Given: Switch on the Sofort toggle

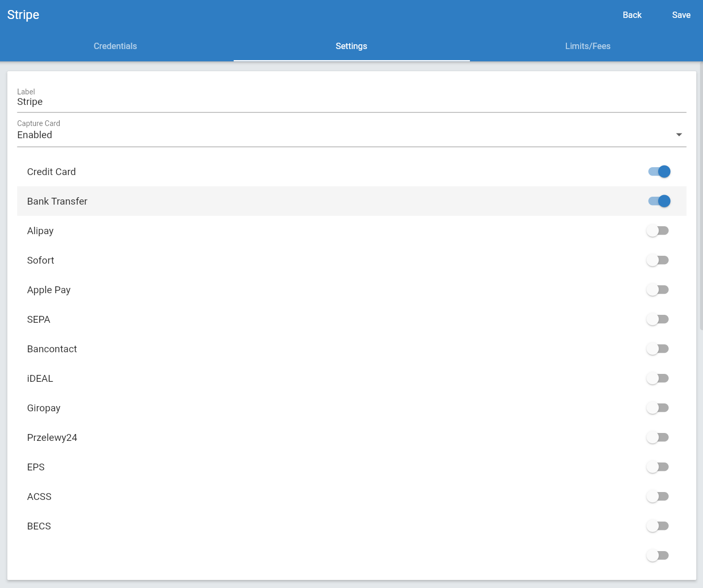Looking at the screenshot, I should (658, 260).
